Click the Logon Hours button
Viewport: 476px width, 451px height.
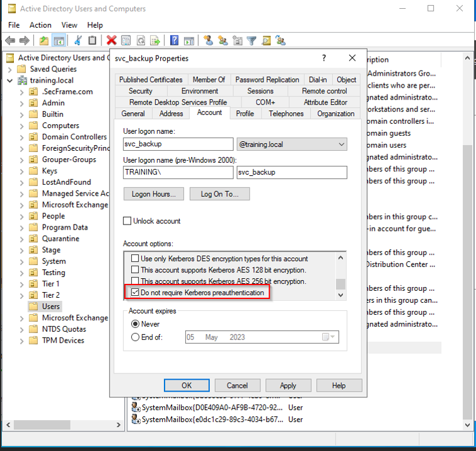tap(154, 194)
